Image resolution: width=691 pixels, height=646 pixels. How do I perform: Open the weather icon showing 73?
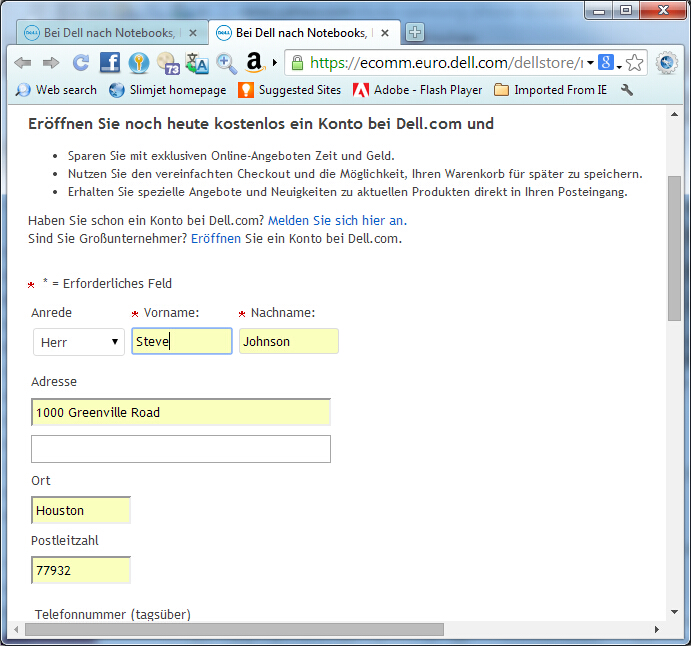pos(168,63)
